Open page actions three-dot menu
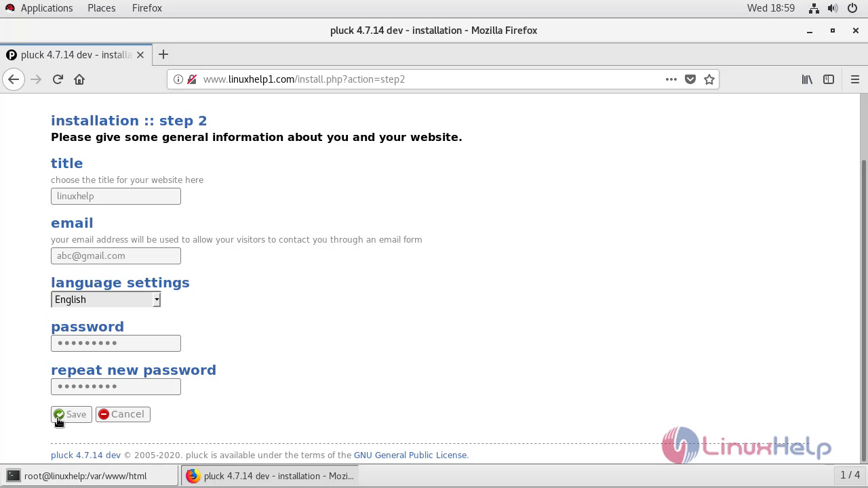Image resolution: width=868 pixels, height=488 pixels. click(671, 79)
